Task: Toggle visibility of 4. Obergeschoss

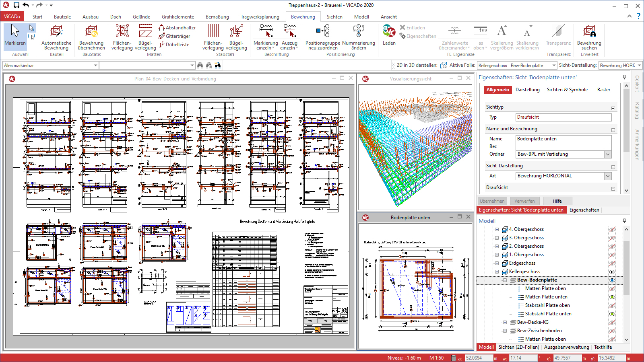Action: click(612, 229)
